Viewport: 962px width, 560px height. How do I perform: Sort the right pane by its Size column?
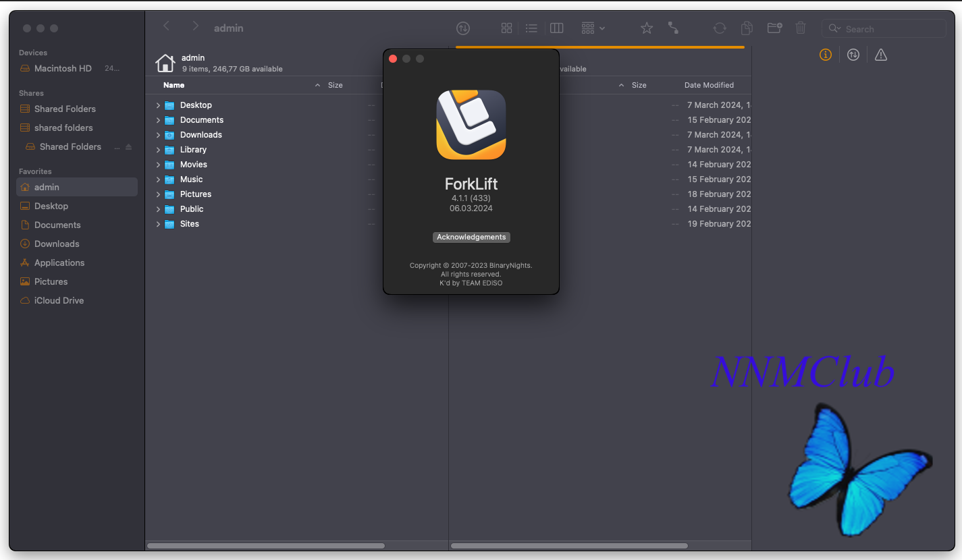(x=639, y=85)
